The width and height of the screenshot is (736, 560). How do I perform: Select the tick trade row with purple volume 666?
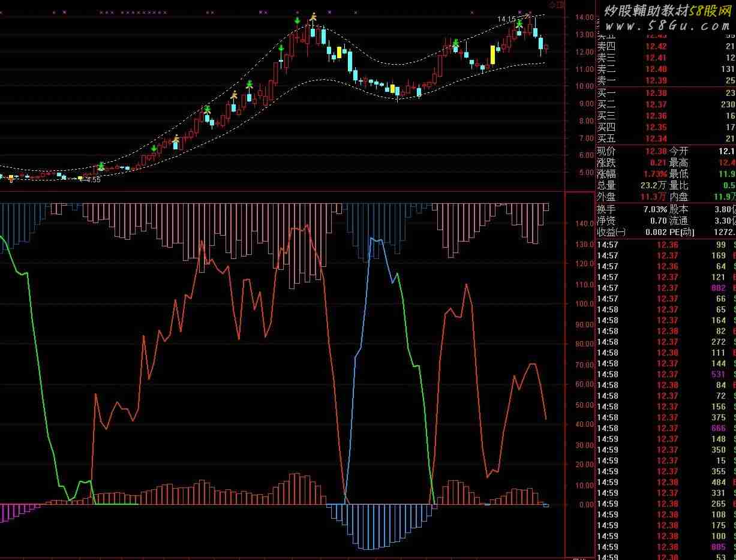pos(666,428)
